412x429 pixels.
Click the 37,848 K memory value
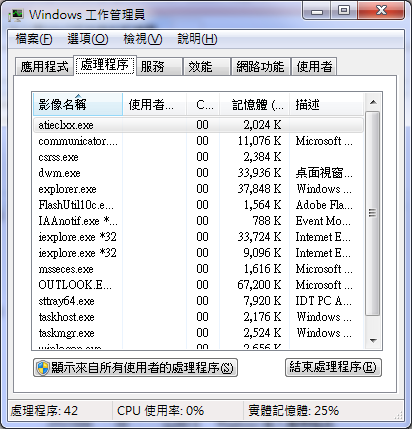(x=259, y=189)
